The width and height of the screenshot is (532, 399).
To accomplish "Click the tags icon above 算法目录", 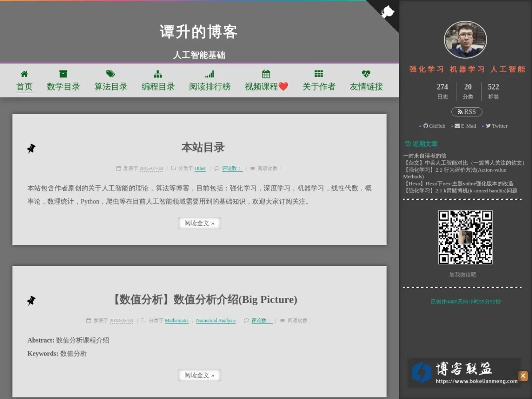I will (x=111, y=74).
